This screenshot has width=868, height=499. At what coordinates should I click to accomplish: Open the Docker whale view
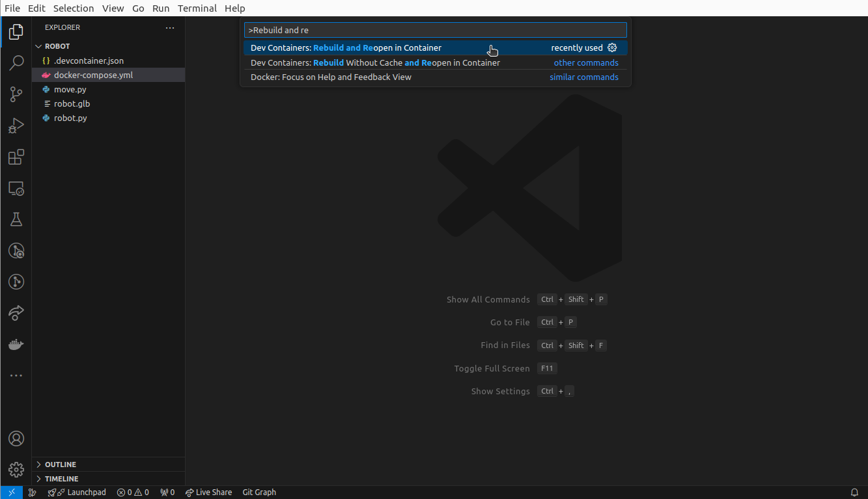click(16, 344)
